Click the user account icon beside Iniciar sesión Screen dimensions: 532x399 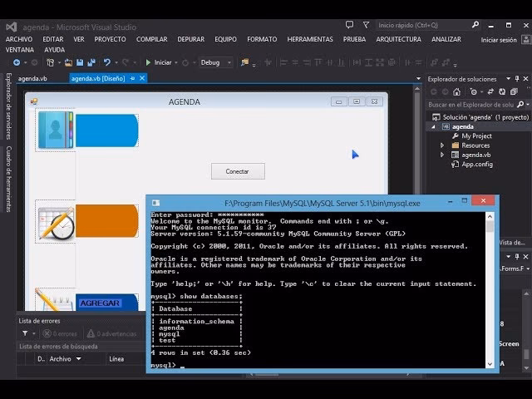point(526,40)
